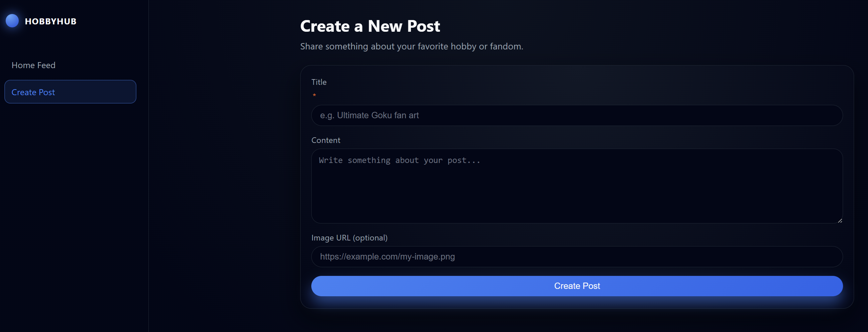Select the blue circular app emblem
The image size is (868, 332).
(12, 20)
